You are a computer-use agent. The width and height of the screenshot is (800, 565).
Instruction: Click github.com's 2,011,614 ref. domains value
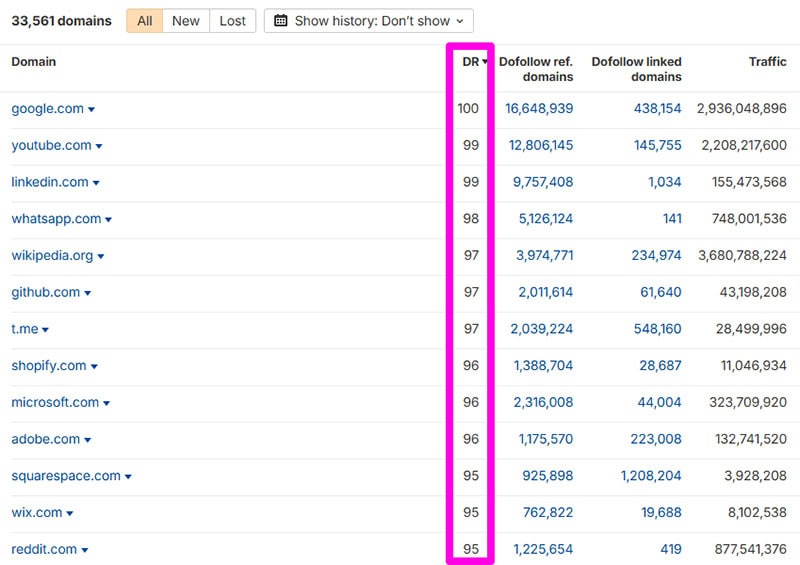(545, 292)
